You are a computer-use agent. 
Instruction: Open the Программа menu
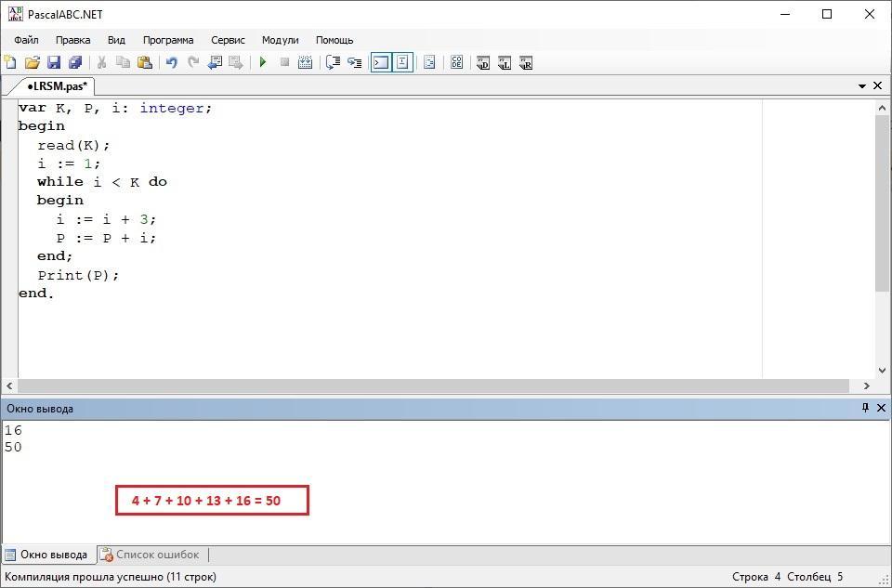pyautogui.click(x=168, y=40)
